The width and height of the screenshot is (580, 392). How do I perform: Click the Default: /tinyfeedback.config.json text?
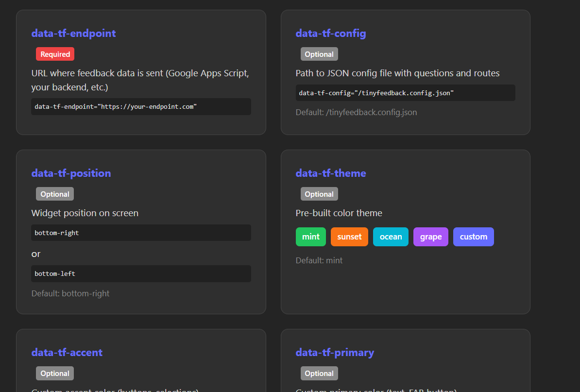[356, 112]
